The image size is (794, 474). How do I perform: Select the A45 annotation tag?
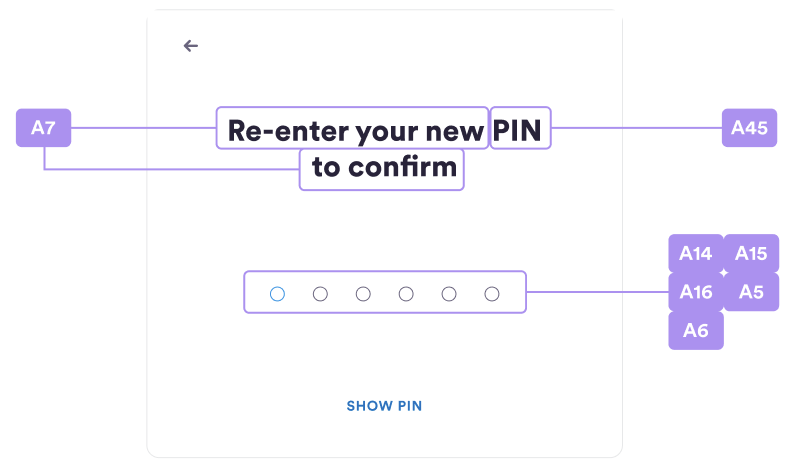[x=749, y=128]
